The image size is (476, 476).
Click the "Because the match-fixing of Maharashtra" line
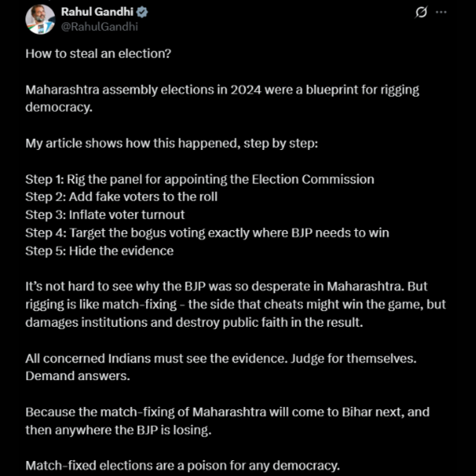point(228,412)
